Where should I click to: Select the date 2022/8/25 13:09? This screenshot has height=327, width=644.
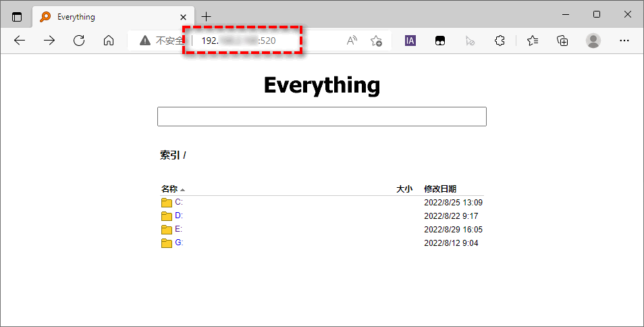(454, 203)
